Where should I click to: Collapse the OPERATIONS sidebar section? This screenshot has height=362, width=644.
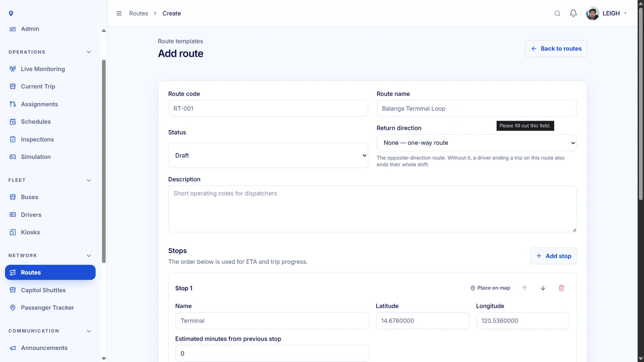point(89,52)
